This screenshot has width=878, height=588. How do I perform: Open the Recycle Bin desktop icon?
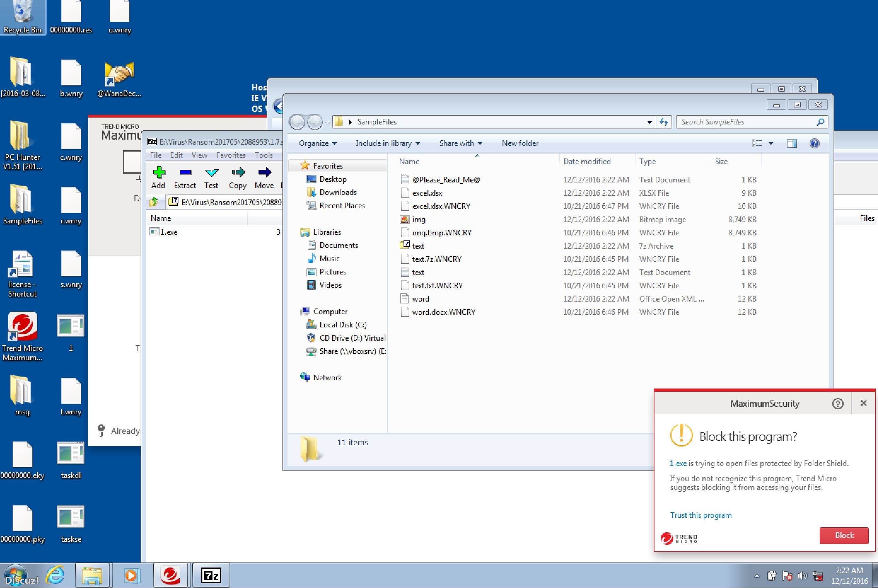[x=22, y=17]
